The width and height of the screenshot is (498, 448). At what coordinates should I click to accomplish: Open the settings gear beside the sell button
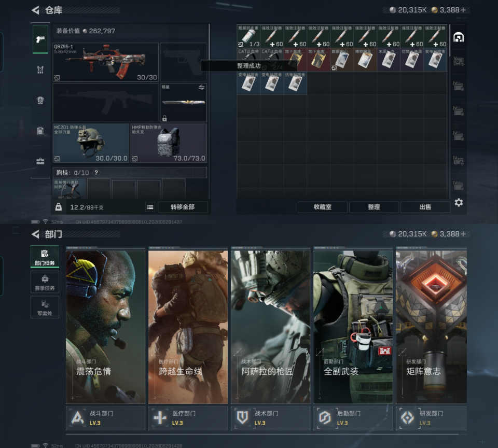coord(459,203)
